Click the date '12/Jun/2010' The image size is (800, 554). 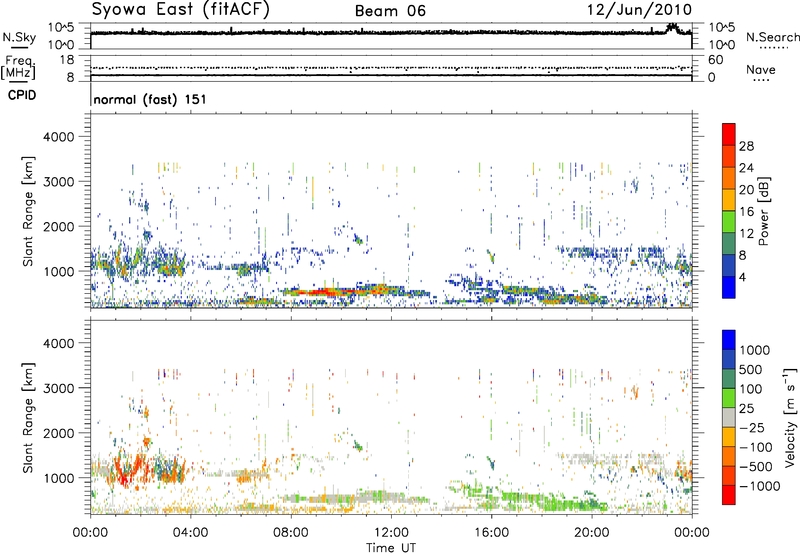point(639,10)
